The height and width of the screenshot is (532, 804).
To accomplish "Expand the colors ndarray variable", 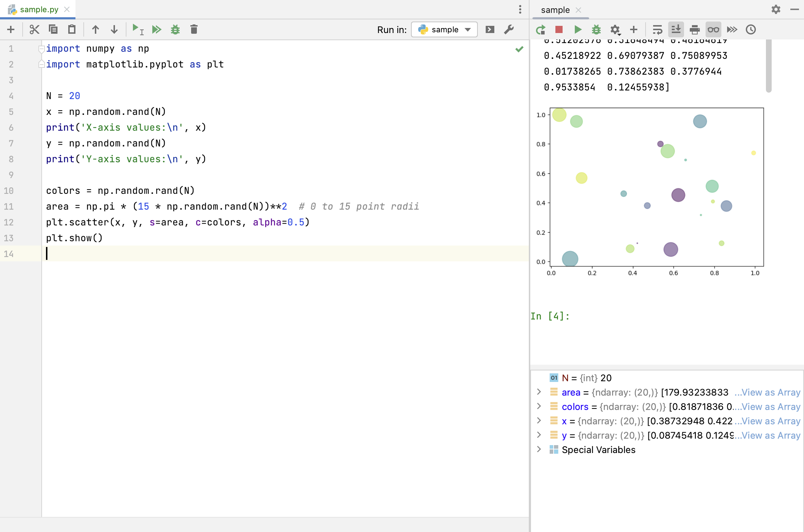I will coord(539,406).
